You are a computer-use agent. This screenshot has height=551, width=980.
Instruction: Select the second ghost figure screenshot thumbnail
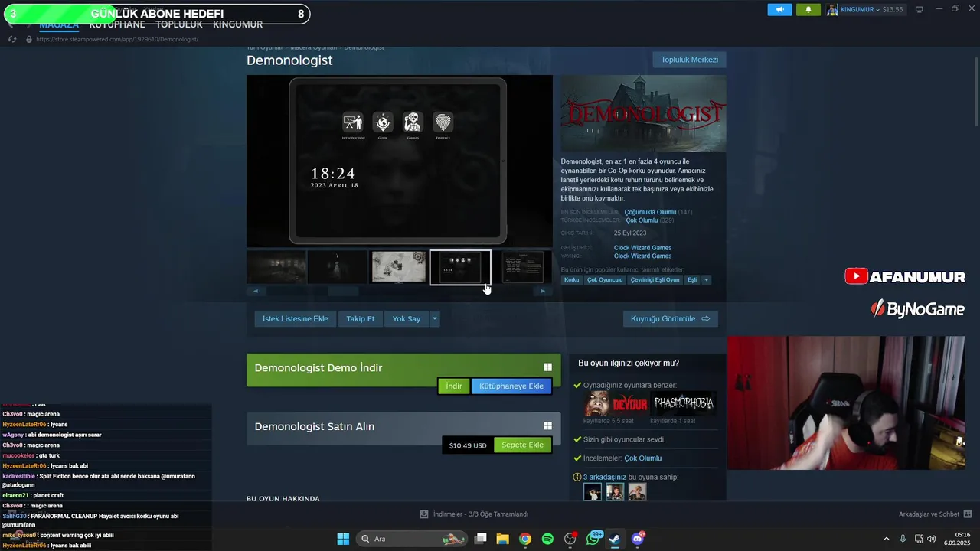(x=338, y=267)
